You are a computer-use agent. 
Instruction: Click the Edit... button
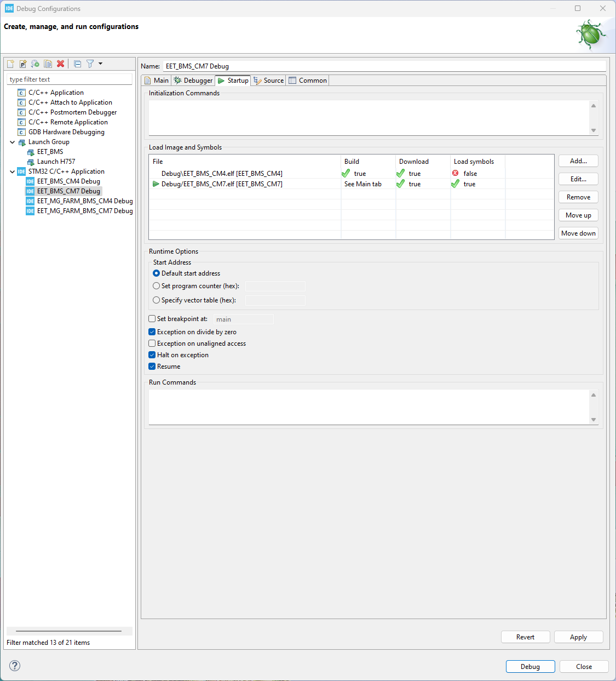[x=578, y=179]
